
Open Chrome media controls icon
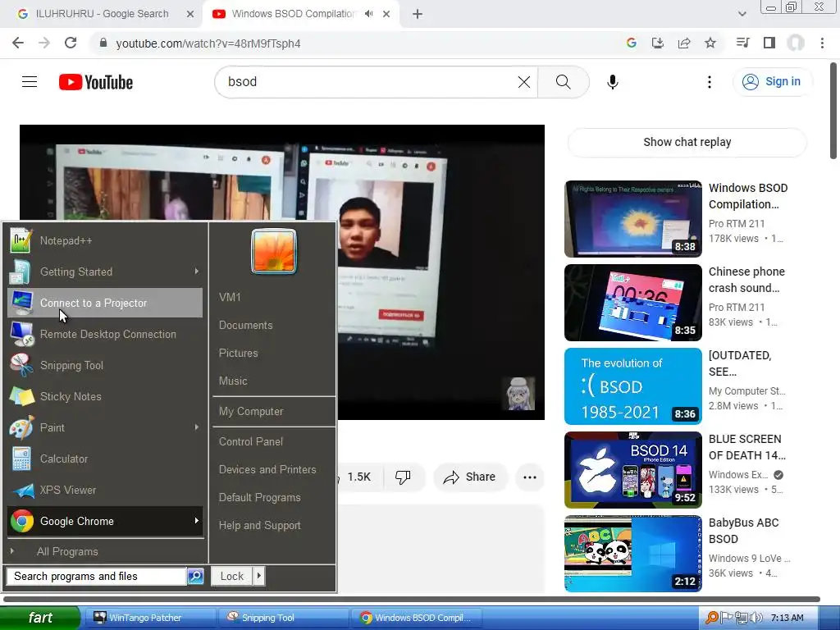point(742,43)
